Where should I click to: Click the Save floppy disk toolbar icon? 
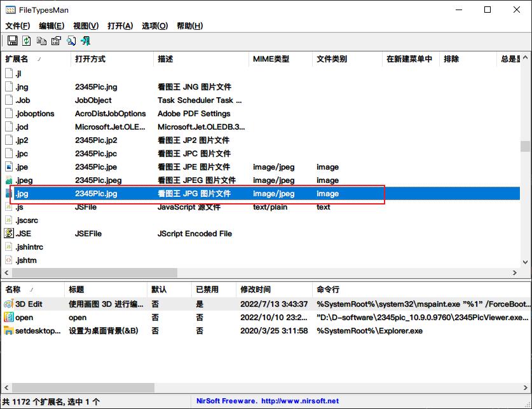coord(12,41)
